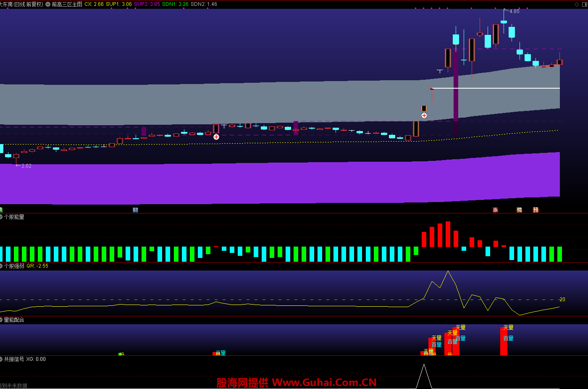Image resolution: width=588 pixels, height=389 pixels.
Task: Click the 4.85 high price label
Action: [514, 11]
